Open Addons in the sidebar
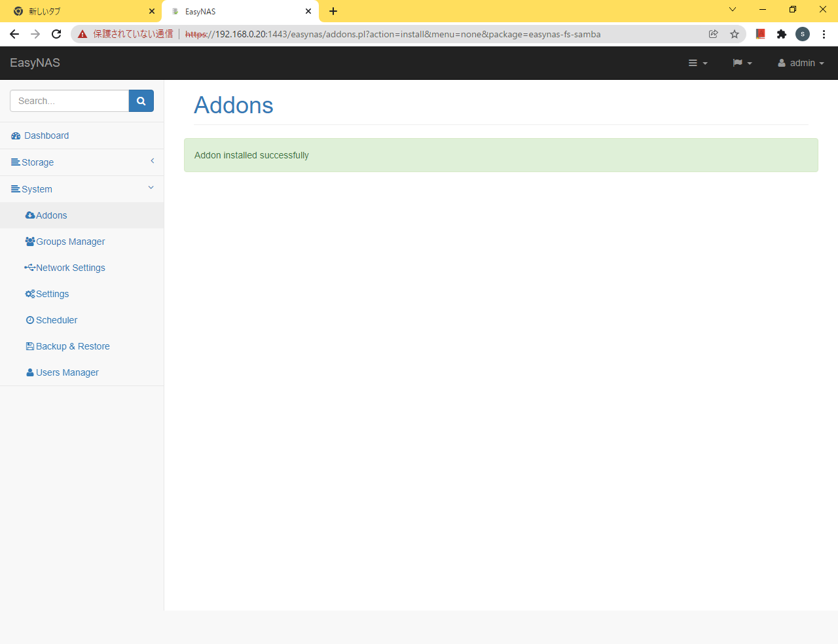Screen dimensions: 838x644 [x=51, y=215]
